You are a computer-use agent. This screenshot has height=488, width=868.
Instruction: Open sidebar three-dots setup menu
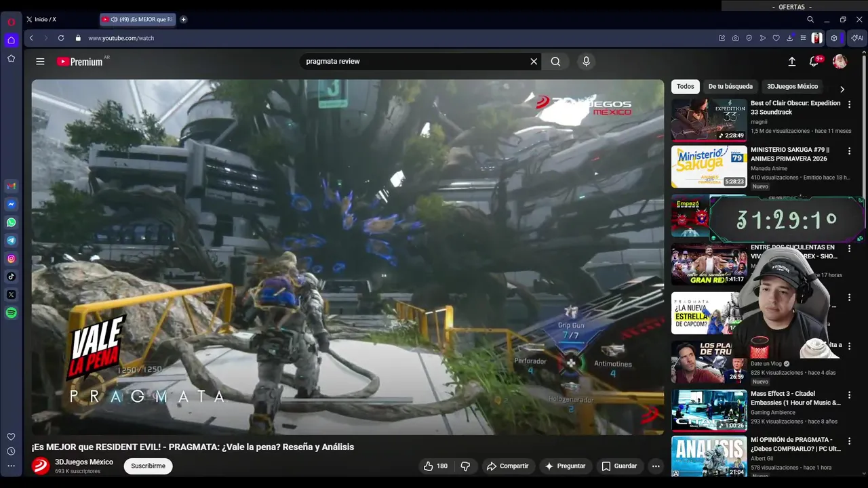pyautogui.click(x=11, y=466)
